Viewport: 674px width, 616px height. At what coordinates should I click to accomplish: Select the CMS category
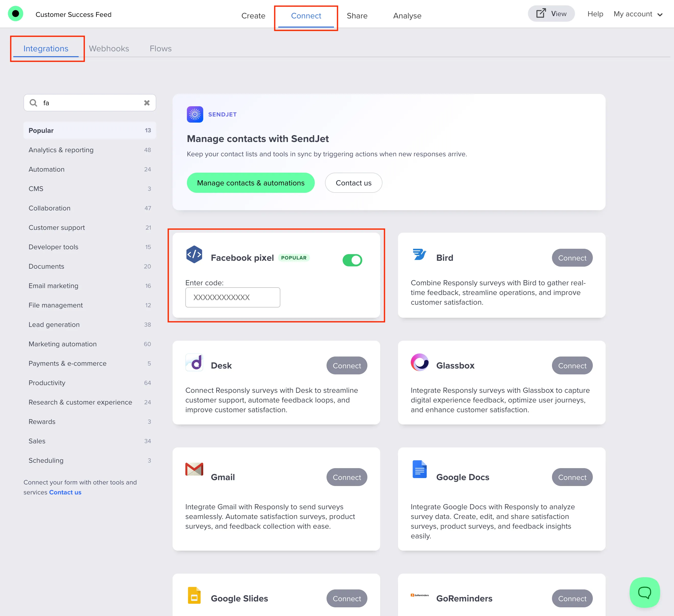[90, 189]
